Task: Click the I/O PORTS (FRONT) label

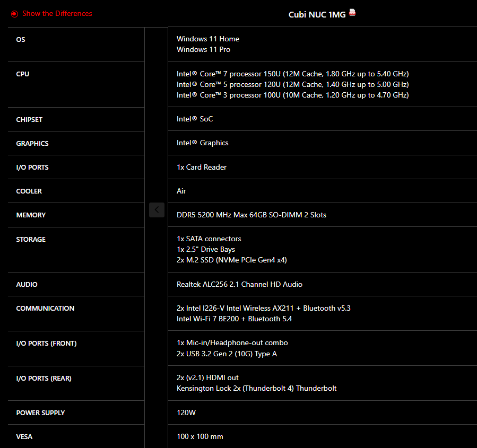Action: tap(46, 344)
